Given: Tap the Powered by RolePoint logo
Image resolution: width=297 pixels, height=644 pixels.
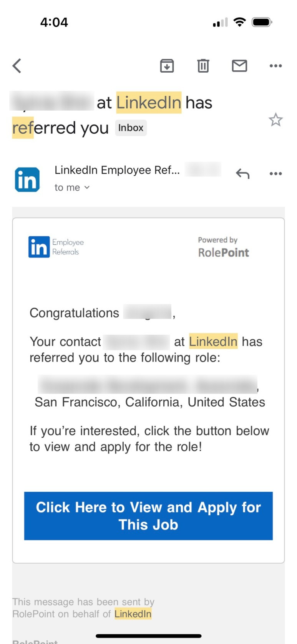Looking at the screenshot, I should pyautogui.click(x=223, y=247).
